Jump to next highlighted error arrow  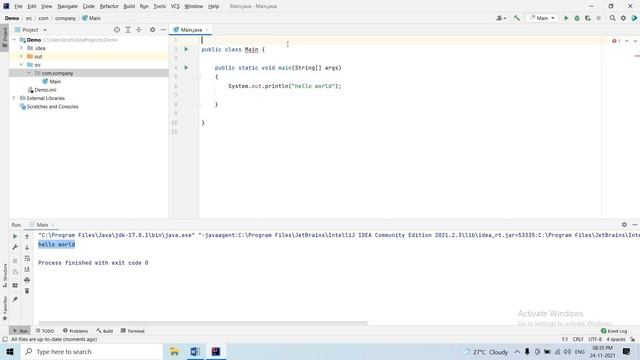[x=635, y=41]
